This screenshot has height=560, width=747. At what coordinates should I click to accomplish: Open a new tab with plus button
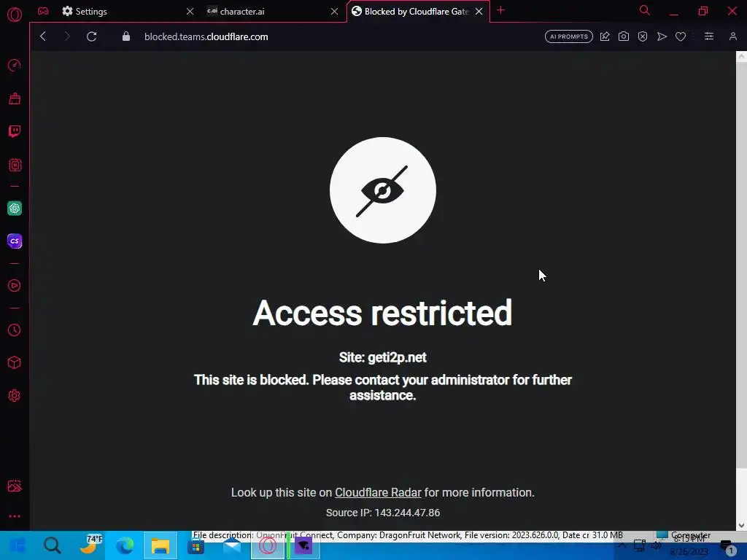(500, 10)
